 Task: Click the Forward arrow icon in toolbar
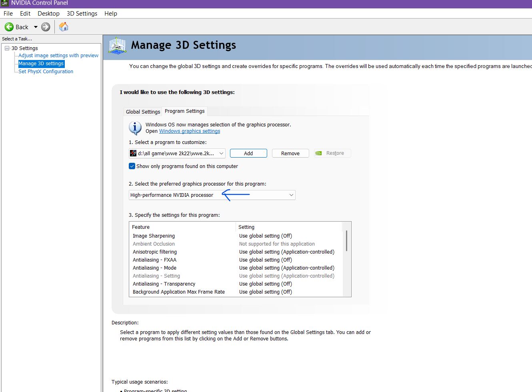click(x=46, y=27)
